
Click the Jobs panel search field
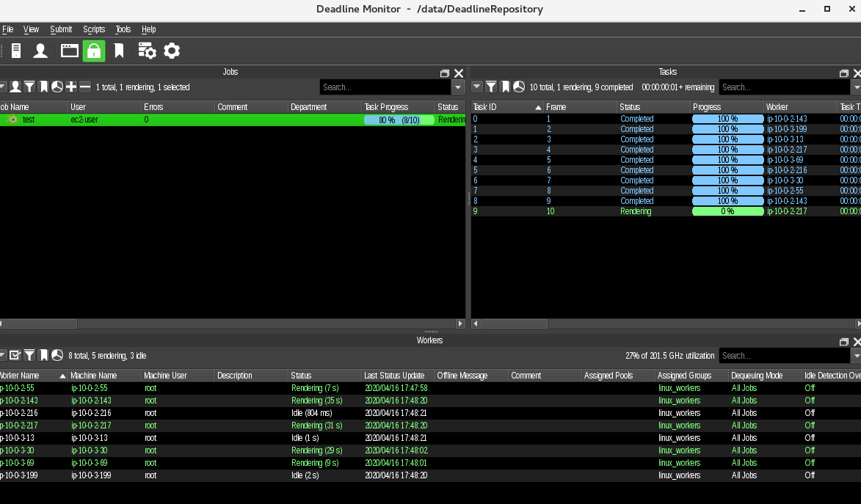(x=385, y=87)
